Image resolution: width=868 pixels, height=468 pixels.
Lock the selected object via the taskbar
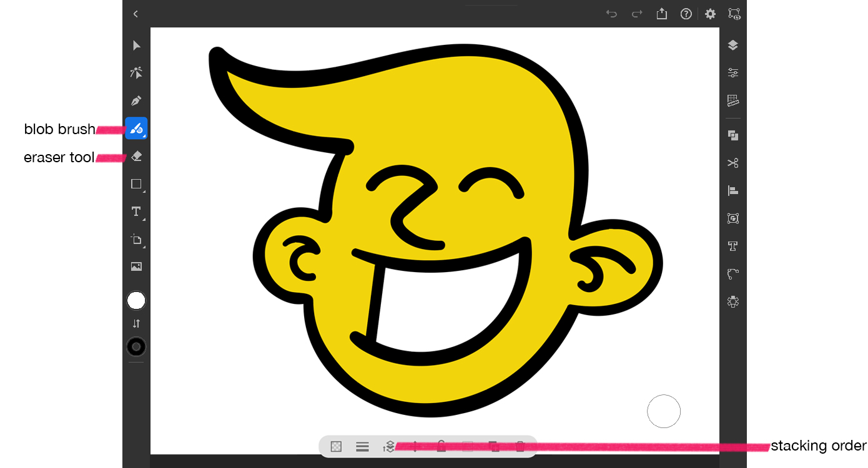(x=441, y=447)
